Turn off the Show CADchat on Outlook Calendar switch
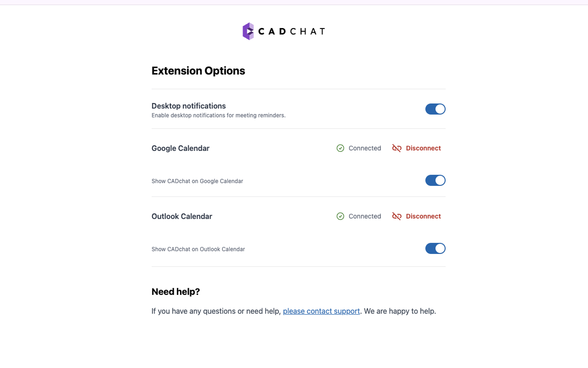Image resolution: width=588 pixels, height=368 pixels. (435, 248)
